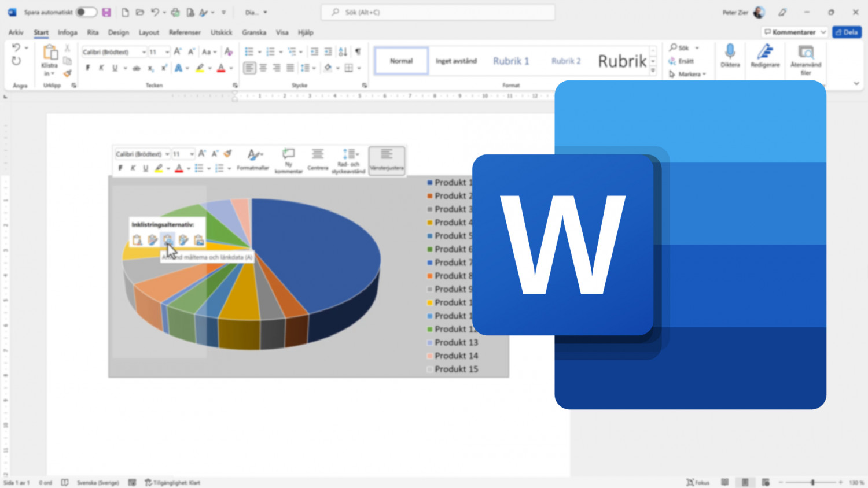Toggle Vänsterjustera in the mini toolbar
This screenshot has height=488, width=868.
click(x=387, y=160)
